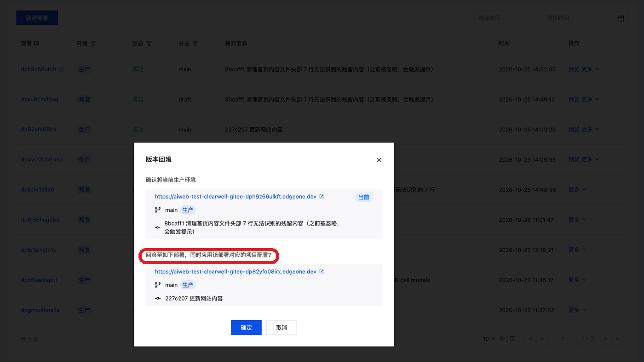Click timestamp 2026-10-23 11:37:52
This screenshot has height=362, width=644.
pyautogui.click(x=527, y=310)
